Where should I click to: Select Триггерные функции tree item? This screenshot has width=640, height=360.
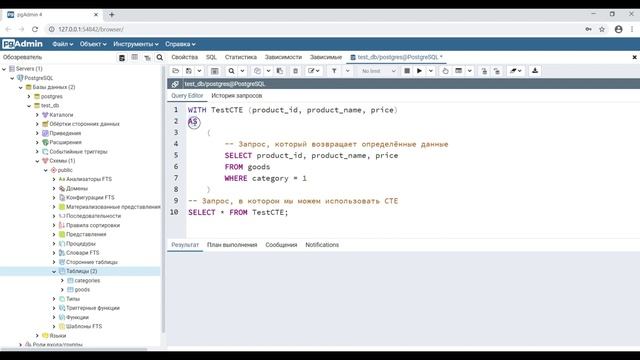pyautogui.click(x=93, y=308)
